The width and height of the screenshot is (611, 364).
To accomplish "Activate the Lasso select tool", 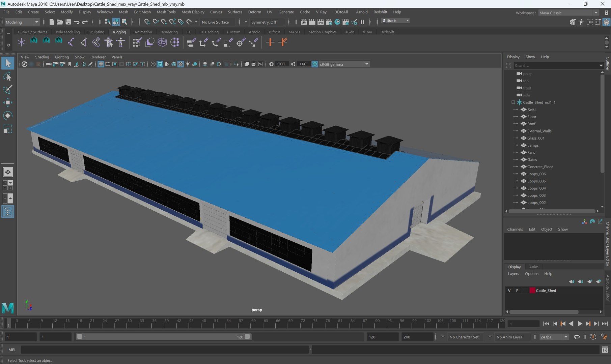I will [x=8, y=77].
